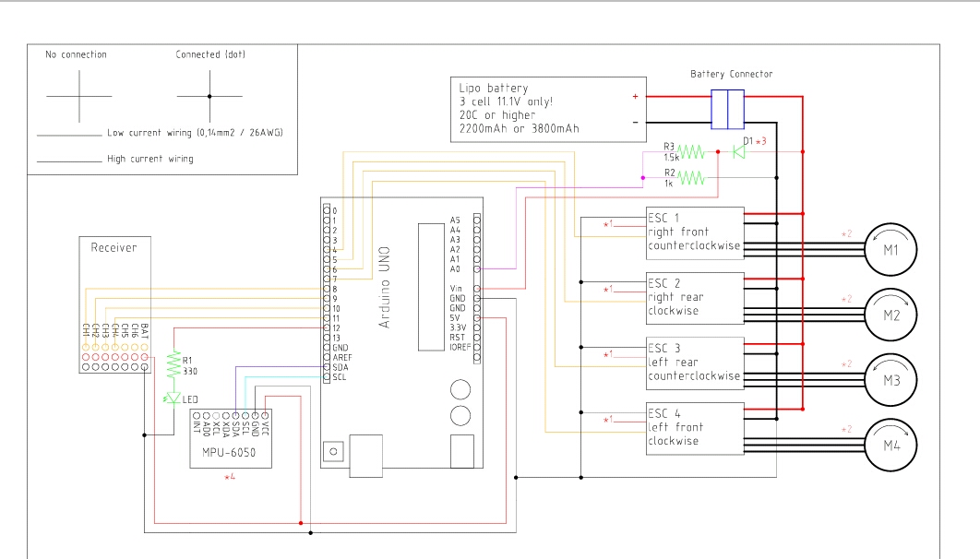
Task: Click the M1 motor symbol
Action: [x=890, y=250]
